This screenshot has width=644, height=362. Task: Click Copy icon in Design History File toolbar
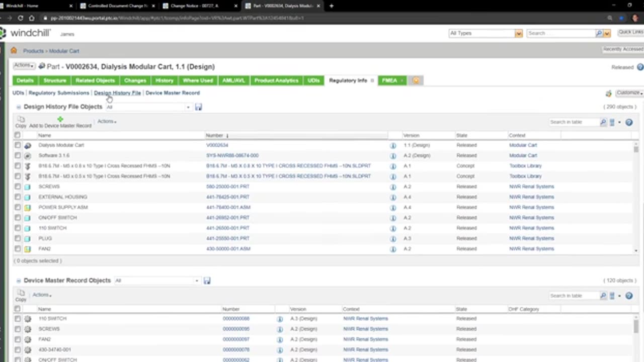click(x=21, y=120)
